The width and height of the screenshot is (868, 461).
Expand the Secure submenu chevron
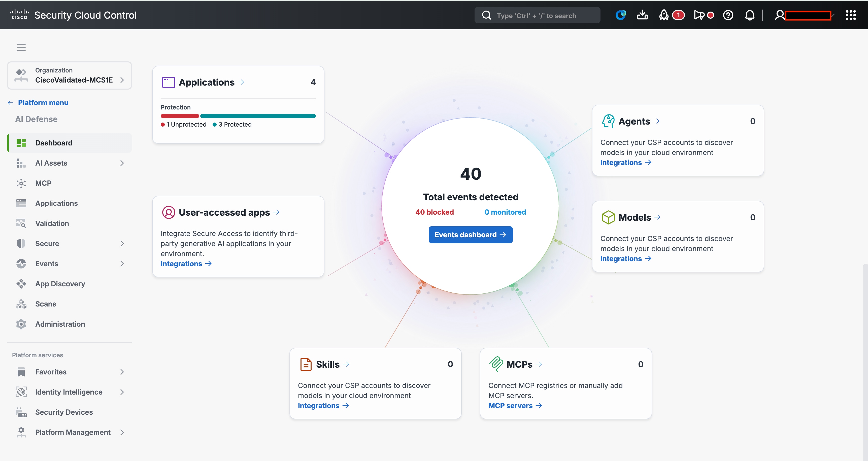coord(122,244)
